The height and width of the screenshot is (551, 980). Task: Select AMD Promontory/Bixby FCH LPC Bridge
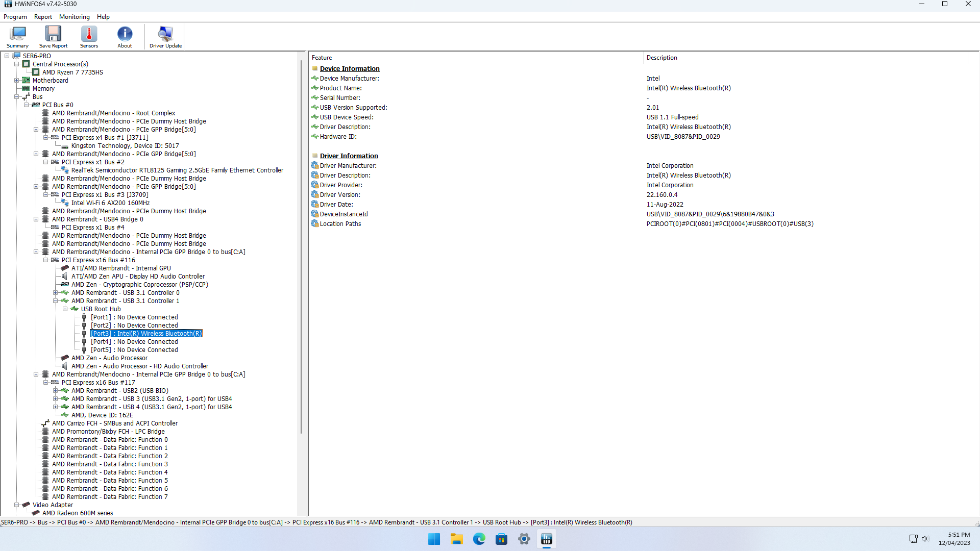coord(108,431)
